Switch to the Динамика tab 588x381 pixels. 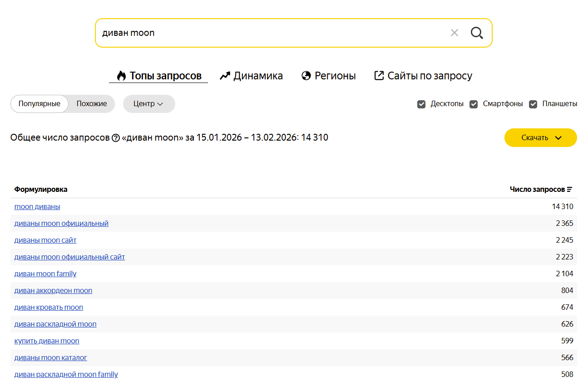251,76
